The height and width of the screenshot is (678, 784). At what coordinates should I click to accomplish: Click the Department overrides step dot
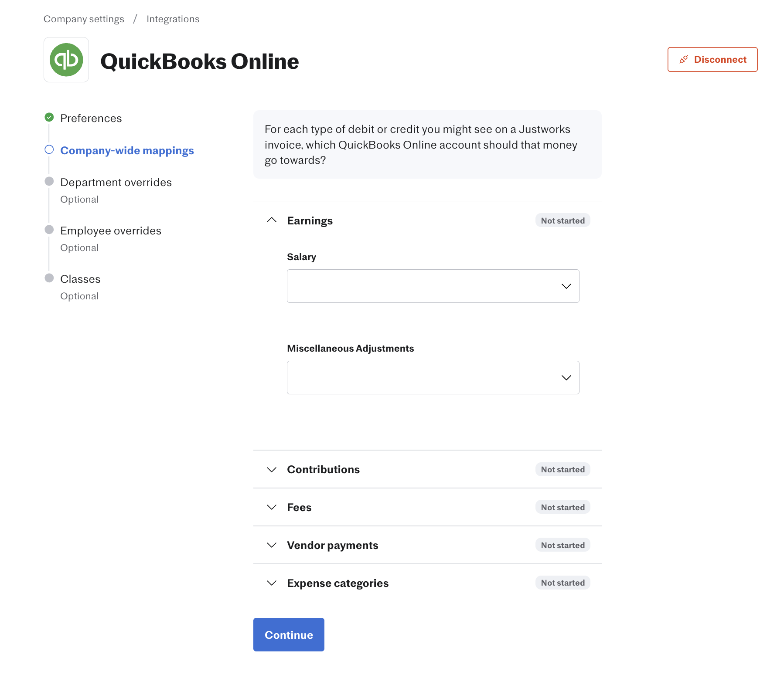(x=49, y=181)
